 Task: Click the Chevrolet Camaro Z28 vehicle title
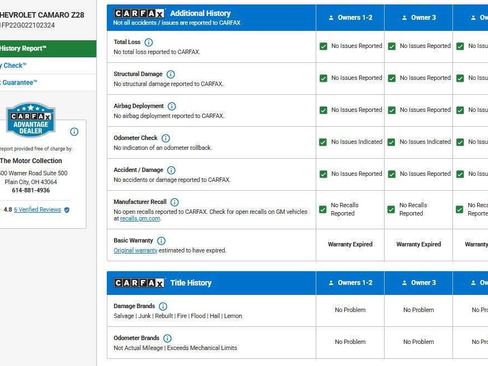(42, 15)
